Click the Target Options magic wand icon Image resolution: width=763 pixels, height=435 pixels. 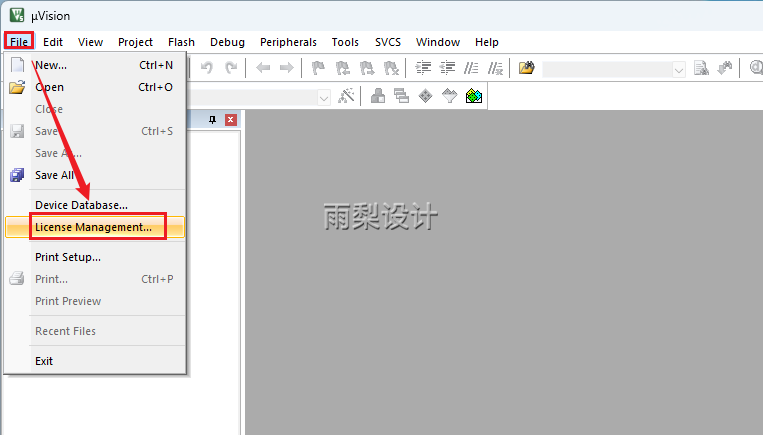click(x=346, y=96)
